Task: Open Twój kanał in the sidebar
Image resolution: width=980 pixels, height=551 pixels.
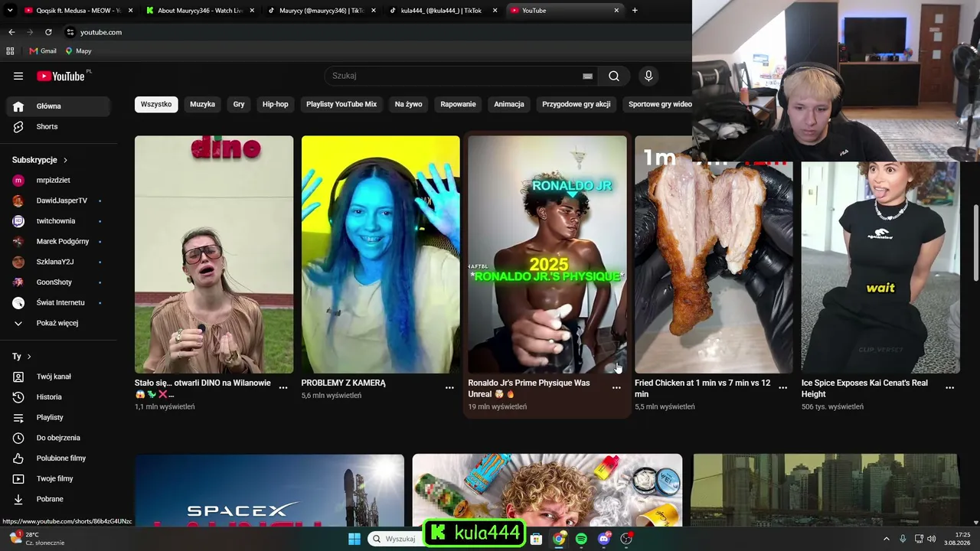Action: coord(58,377)
